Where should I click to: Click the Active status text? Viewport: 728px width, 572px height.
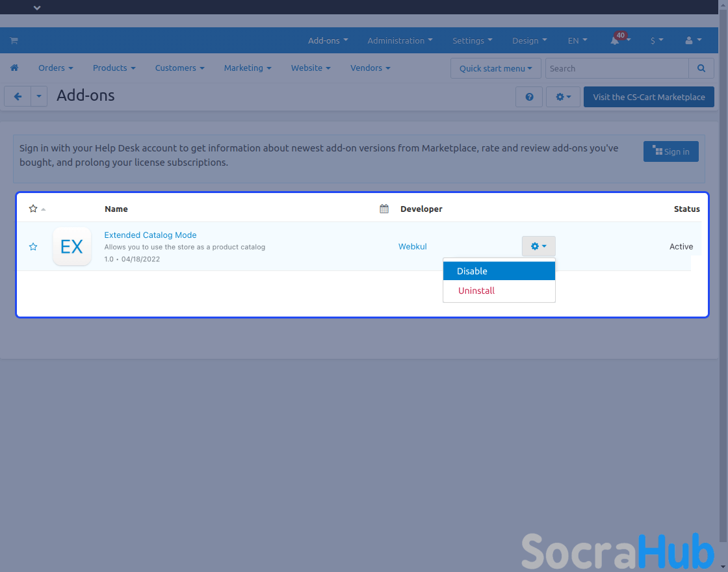click(x=681, y=246)
